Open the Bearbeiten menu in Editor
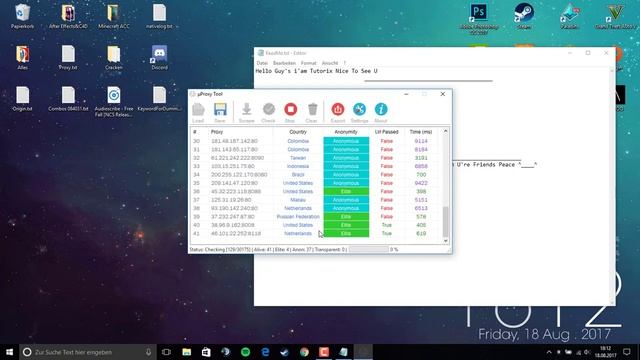 pyautogui.click(x=284, y=63)
